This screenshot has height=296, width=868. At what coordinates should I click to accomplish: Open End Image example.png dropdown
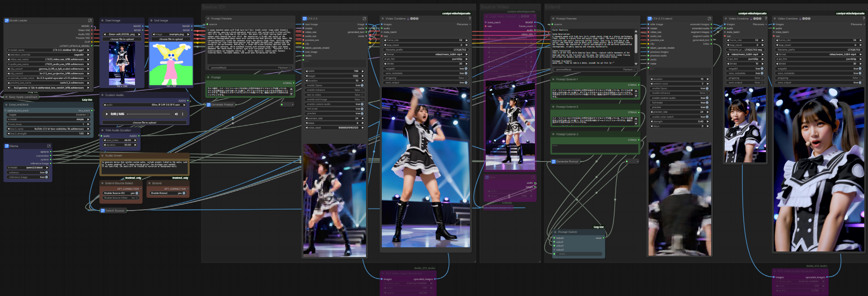171,34
